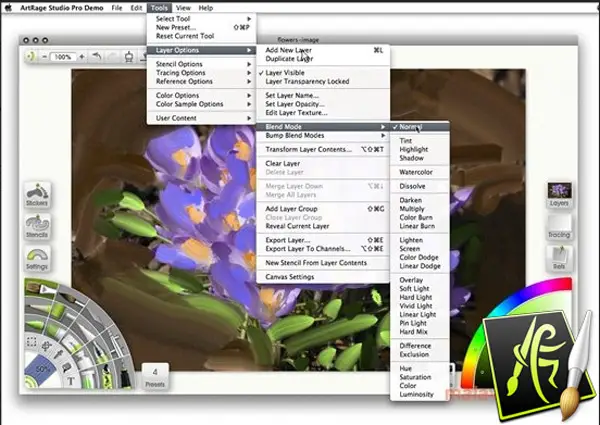Open the Refs reference panel
The height and width of the screenshot is (425, 600).
click(x=559, y=258)
